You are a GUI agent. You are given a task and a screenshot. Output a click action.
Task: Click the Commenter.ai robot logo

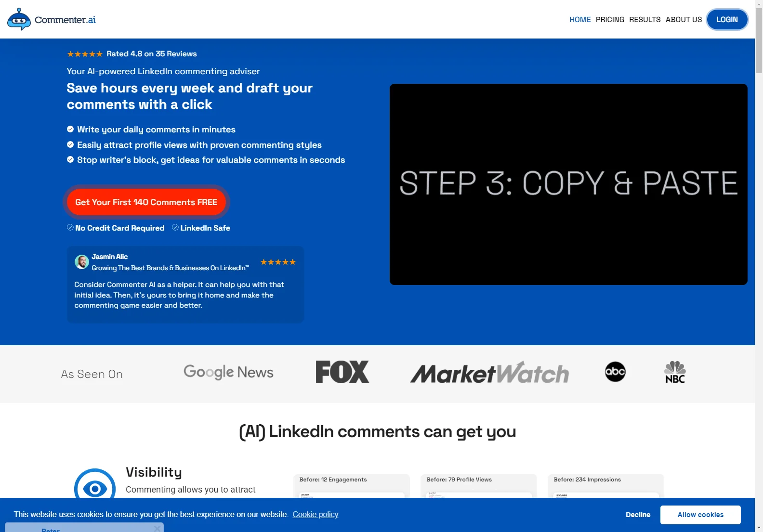(x=19, y=20)
